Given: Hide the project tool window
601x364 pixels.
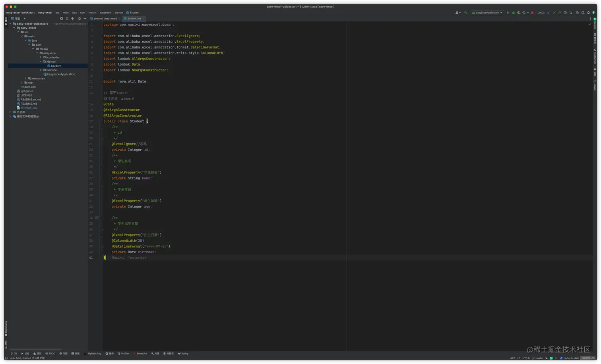Looking at the screenshot, I should pyautogui.click(x=85, y=19).
